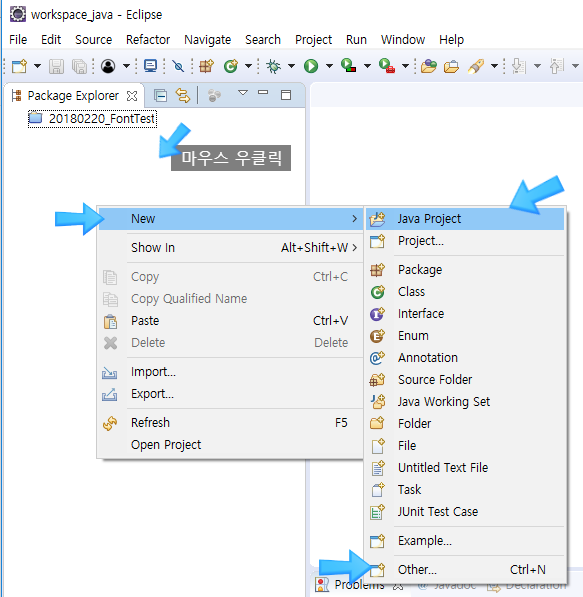
Task: Click the Open Task folder icon
Action: [x=452, y=66]
